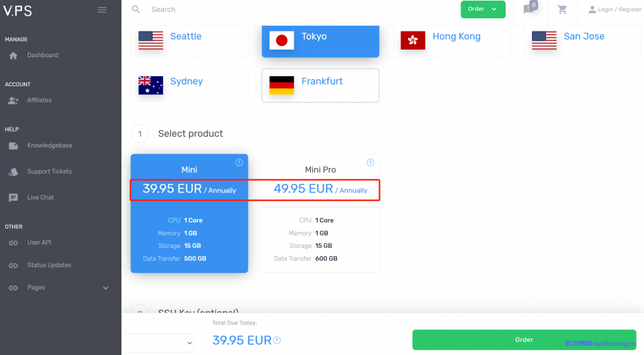The image size is (644, 355).
Task: Open the green Order dropdown
Action: coord(482,9)
